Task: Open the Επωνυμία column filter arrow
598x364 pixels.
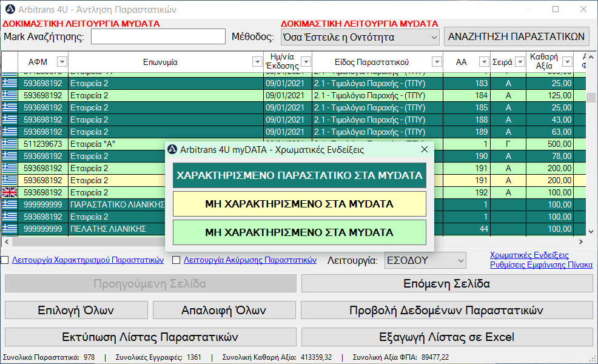Action: tap(257, 62)
